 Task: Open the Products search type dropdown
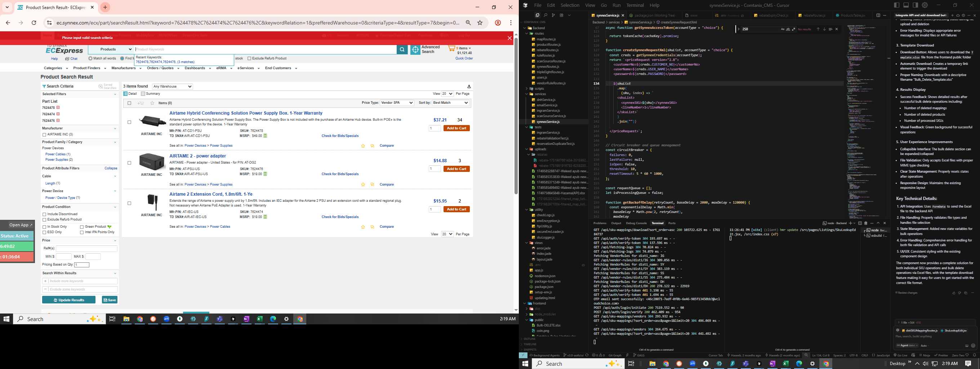[x=111, y=49]
